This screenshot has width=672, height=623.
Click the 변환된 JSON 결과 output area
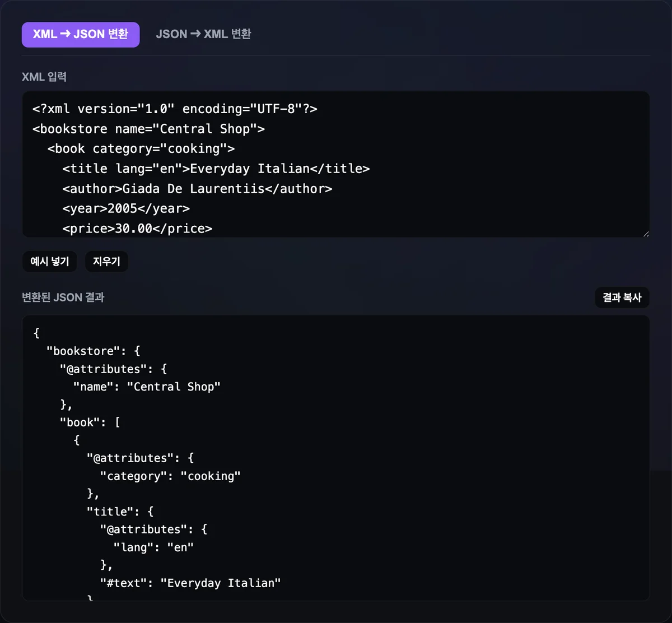coord(335,458)
